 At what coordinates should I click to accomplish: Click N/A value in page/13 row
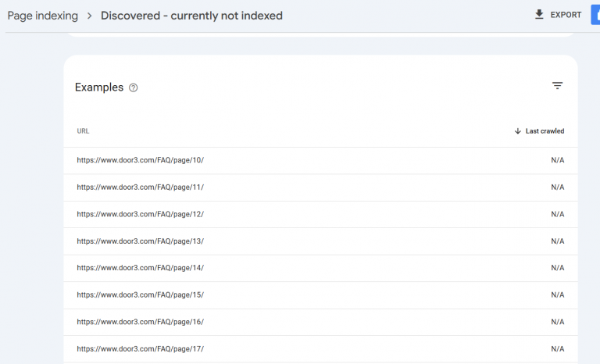(x=558, y=241)
